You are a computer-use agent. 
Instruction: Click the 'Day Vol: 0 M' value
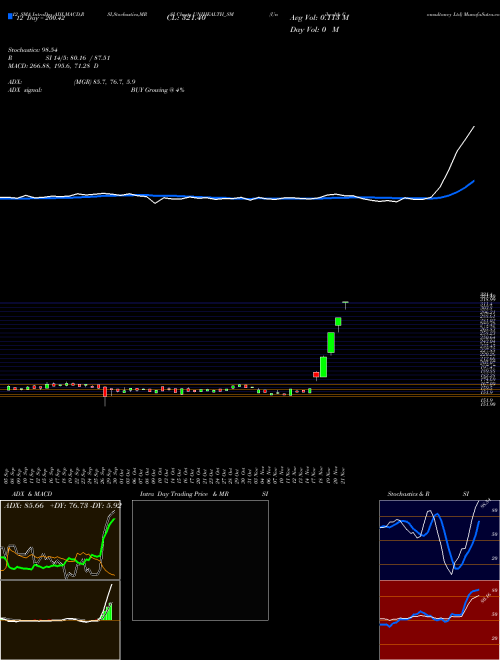point(314,30)
